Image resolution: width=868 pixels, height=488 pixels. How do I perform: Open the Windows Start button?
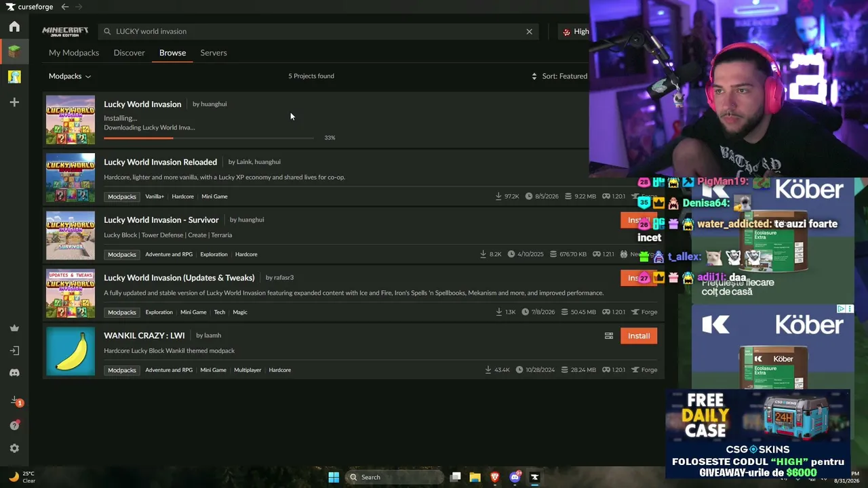[x=334, y=477]
